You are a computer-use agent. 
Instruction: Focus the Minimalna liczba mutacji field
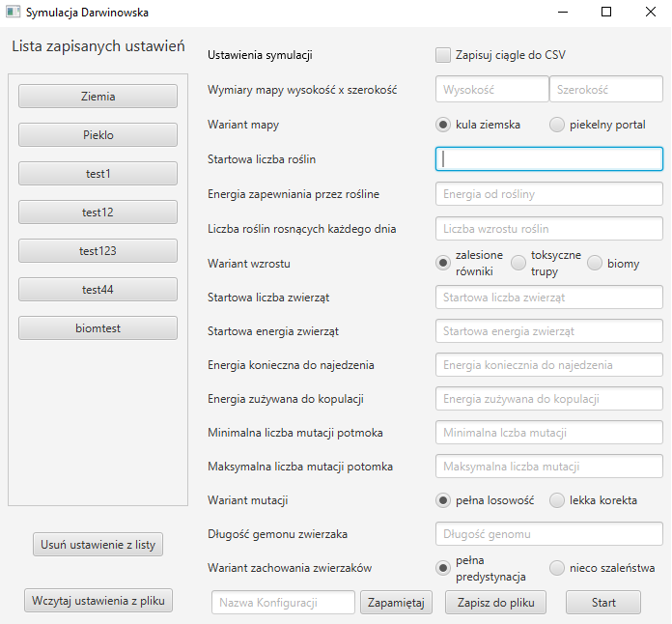point(549,433)
